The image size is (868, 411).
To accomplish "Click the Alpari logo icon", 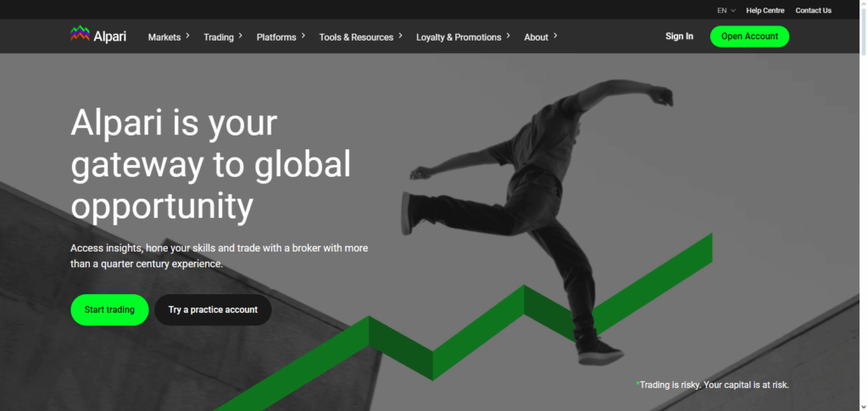I will 80,34.
